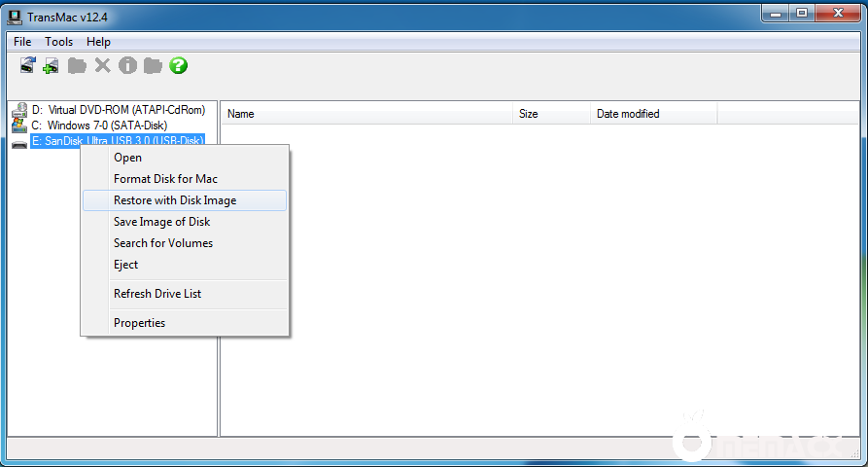Maximize the TransMac window
This screenshot has height=467, width=868.
[802, 14]
